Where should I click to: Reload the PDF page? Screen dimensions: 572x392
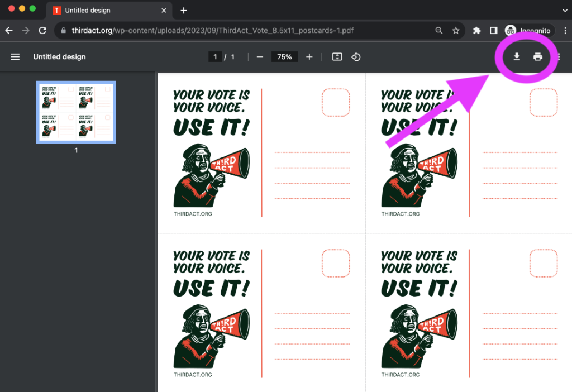[x=42, y=31]
